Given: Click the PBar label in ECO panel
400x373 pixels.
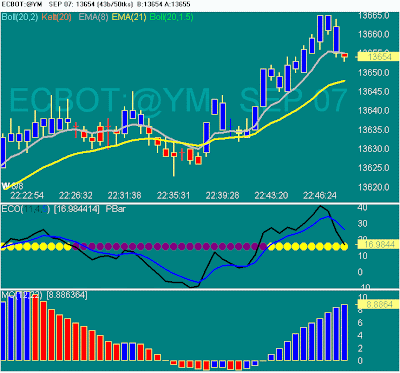Looking at the screenshot, I should point(116,209).
